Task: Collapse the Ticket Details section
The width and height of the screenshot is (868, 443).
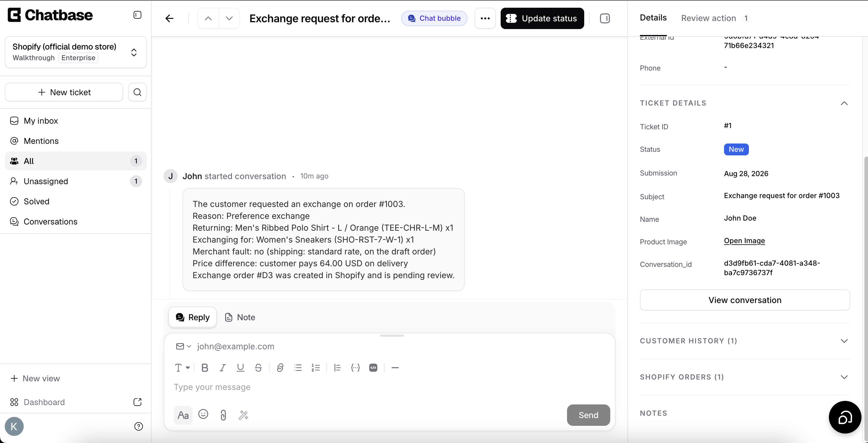Action: coord(844,103)
